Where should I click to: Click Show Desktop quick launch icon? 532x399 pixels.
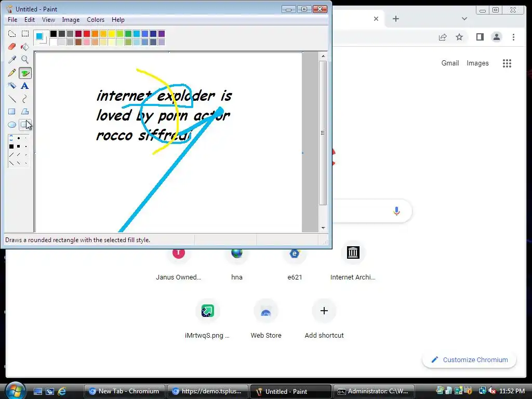click(x=37, y=391)
